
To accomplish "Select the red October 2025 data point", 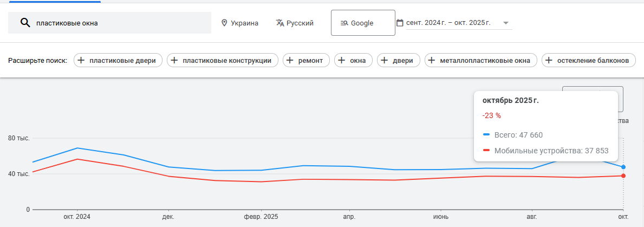I will [623, 176].
